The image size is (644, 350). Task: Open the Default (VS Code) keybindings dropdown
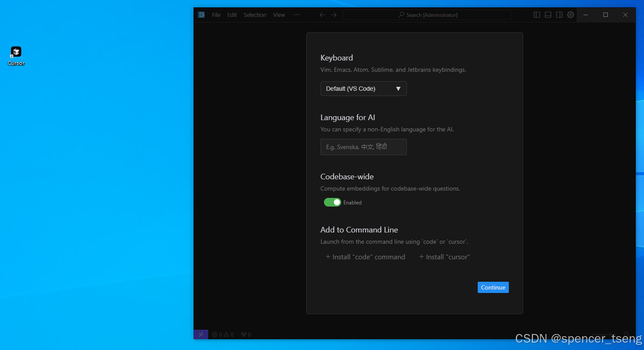click(x=364, y=89)
